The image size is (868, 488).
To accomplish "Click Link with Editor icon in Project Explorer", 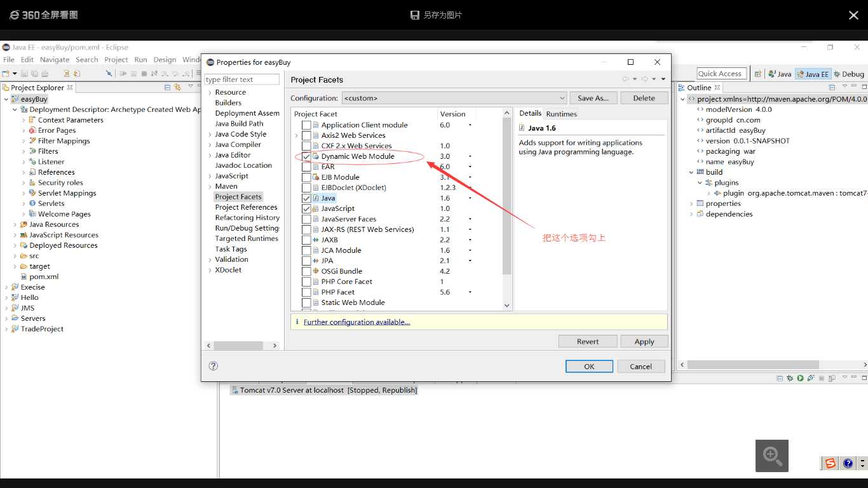I will coord(178,87).
